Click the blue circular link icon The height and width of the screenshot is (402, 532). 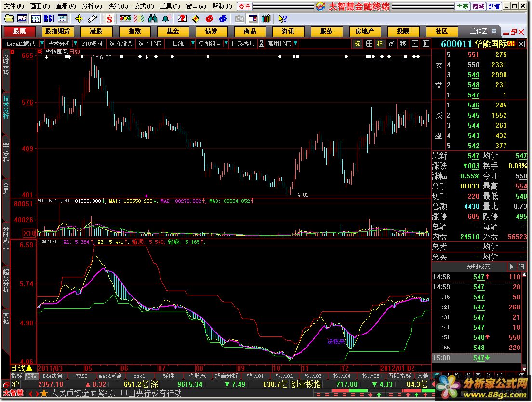coord(223,19)
